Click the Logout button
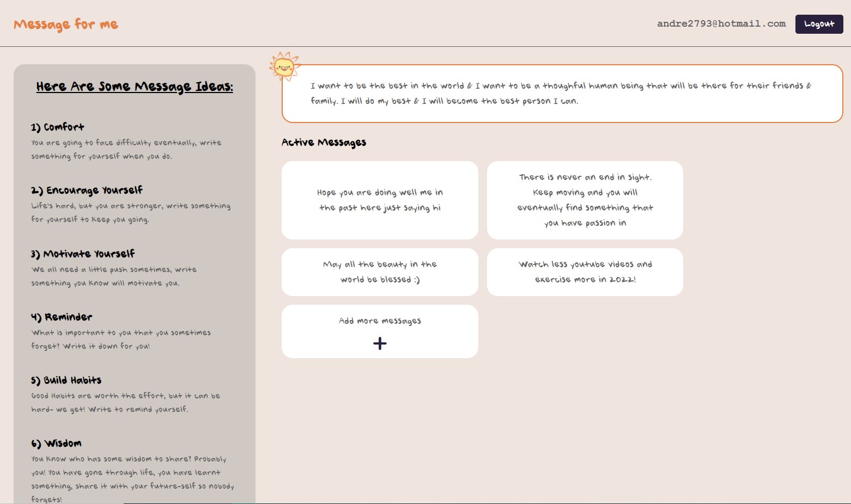 pos(819,24)
